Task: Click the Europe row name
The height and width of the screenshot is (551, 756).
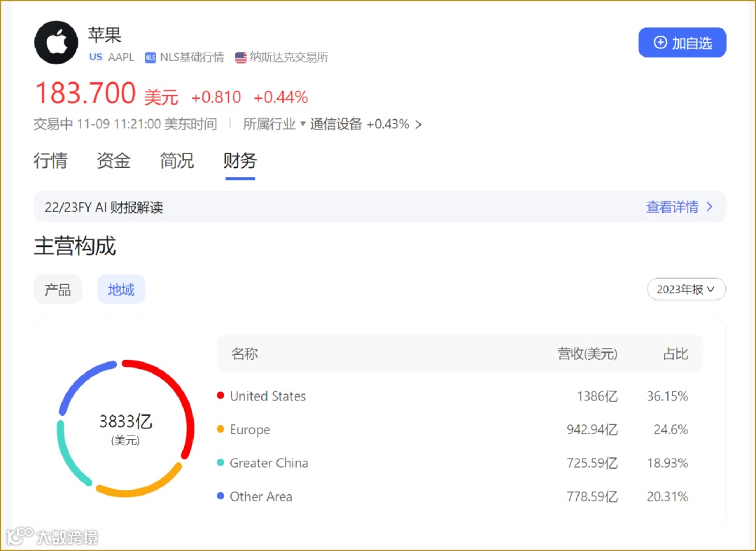Action: [250, 429]
